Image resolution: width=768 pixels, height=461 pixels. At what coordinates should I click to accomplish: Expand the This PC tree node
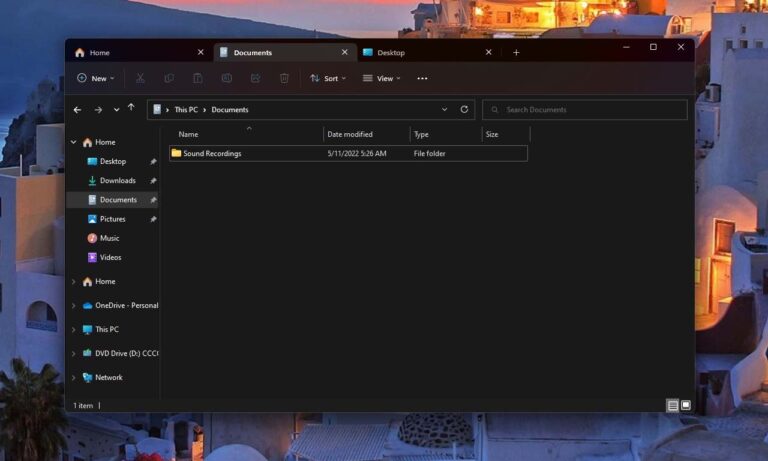point(73,330)
